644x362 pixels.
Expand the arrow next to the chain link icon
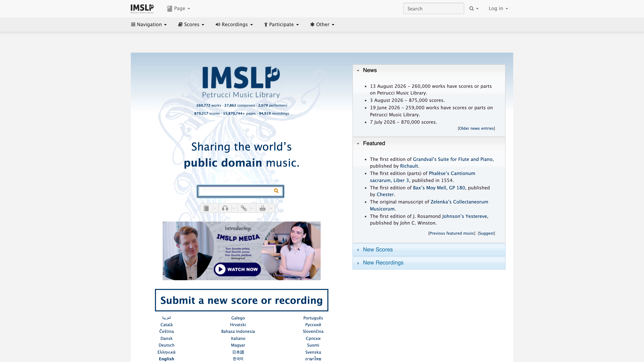pos(252,208)
